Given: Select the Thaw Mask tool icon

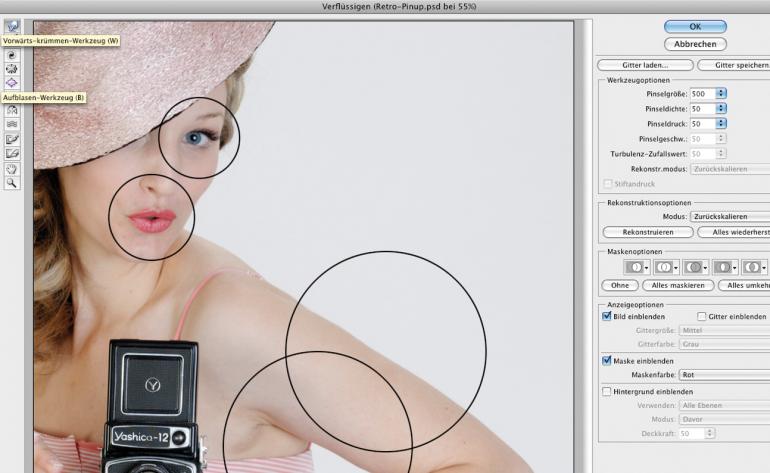Looking at the screenshot, I should coord(12,154).
